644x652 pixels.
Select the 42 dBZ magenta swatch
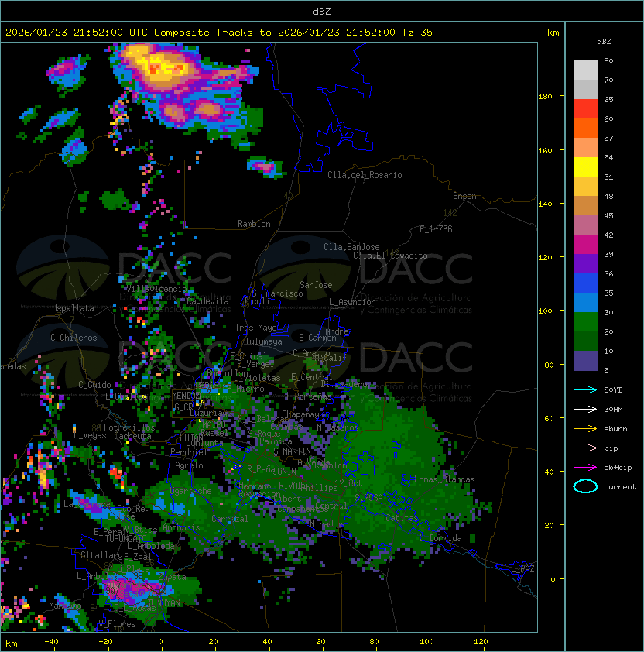point(585,244)
